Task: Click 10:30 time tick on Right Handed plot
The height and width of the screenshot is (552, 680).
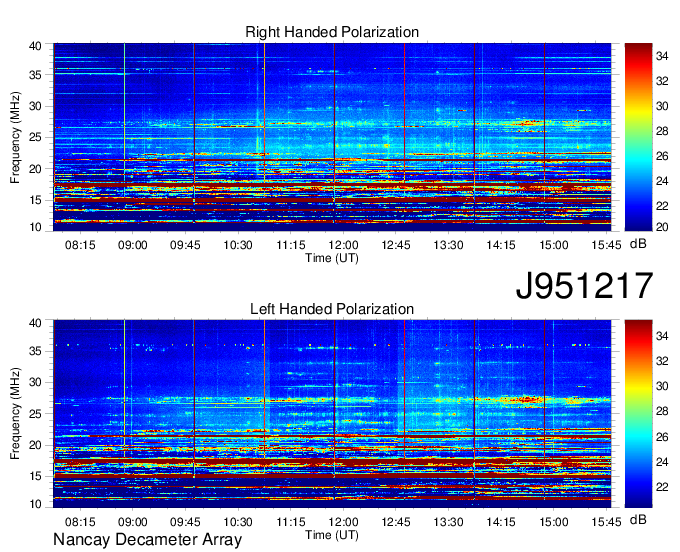Action: pyautogui.click(x=238, y=245)
